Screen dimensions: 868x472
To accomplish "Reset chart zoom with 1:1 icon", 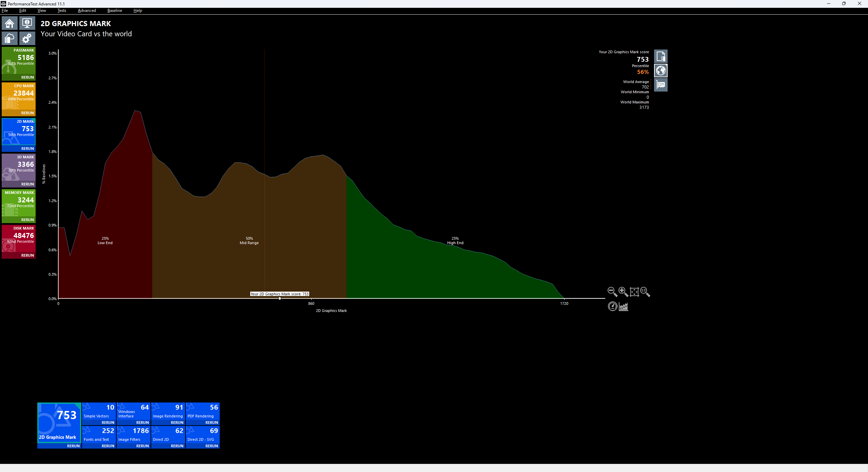I will pos(645,292).
